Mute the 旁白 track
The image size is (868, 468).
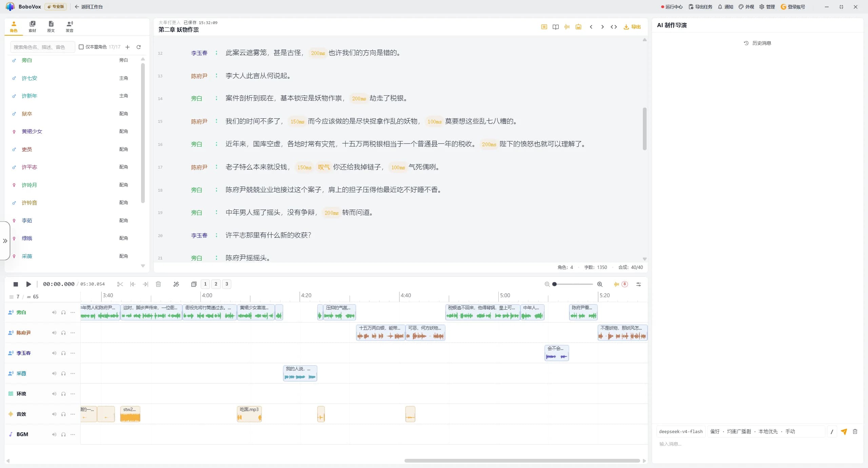click(x=54, y=312)
